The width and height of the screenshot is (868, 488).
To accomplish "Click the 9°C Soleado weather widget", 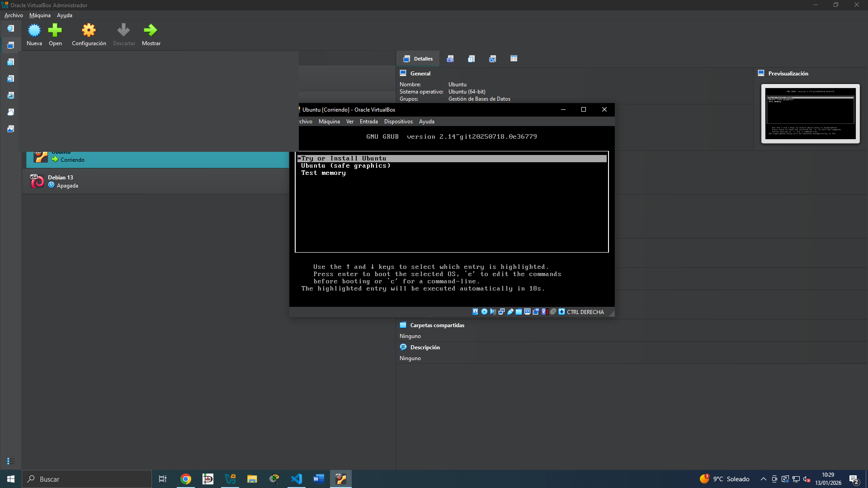I will click(725, 479).
